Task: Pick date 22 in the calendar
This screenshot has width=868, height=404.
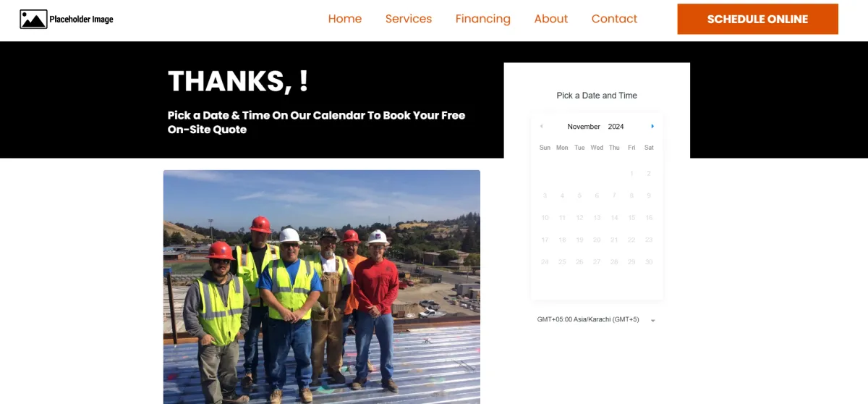Action: tap(631, 240)
